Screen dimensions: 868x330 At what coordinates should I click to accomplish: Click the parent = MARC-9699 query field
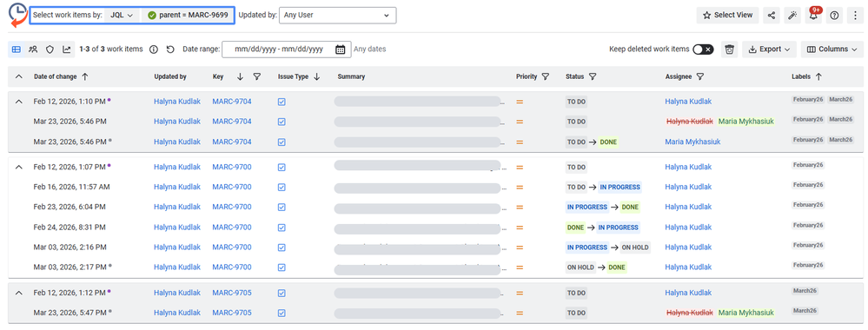pos(187,15)
